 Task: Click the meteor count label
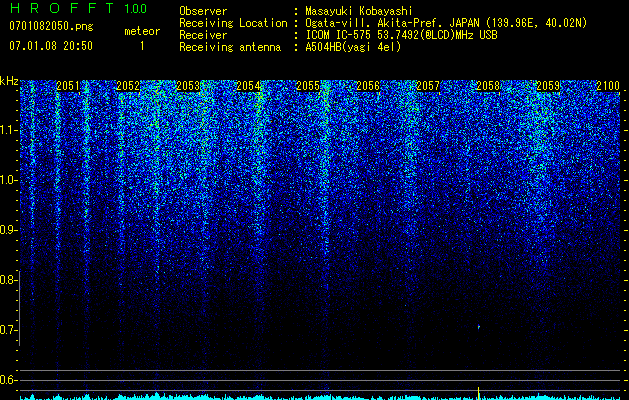click(x=142, y=31)
